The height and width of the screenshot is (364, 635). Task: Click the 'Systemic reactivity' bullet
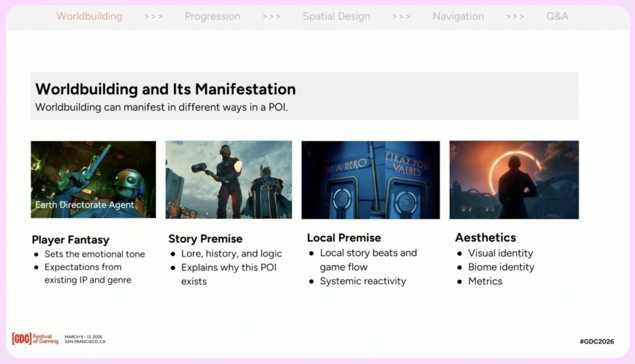[x=363, y=281]
